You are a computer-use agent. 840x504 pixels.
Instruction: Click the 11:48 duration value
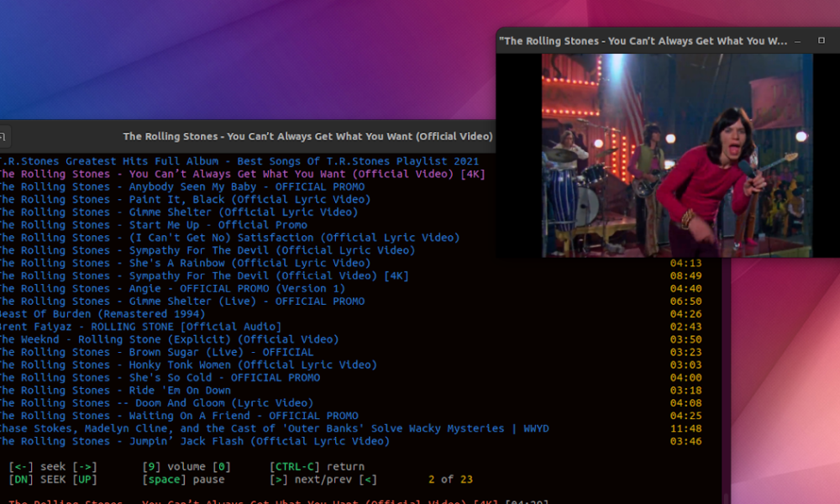[x=685, y=428]
